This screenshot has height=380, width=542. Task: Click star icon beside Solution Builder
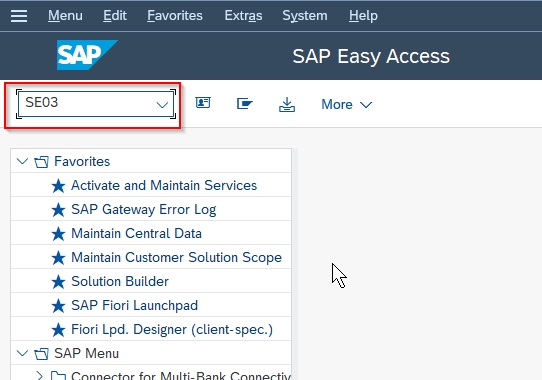pos(58,281)
